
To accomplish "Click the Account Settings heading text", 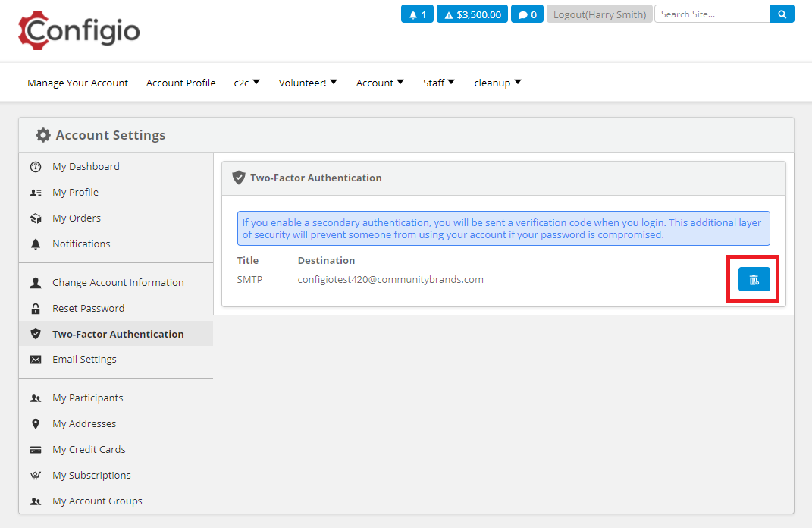I will click(x=110, y=135).
